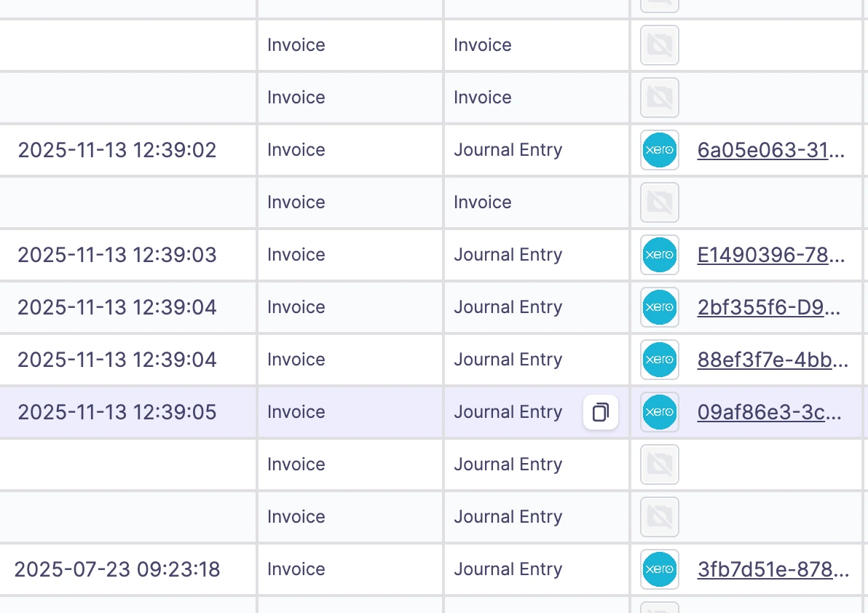Click the Xero icon on the highlighted row
Viewport: 868px width, 613px height.
coord(659,412)
